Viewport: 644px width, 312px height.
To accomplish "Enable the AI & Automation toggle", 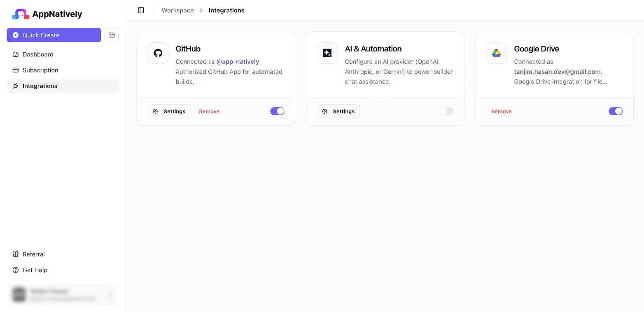I will point(446,111).
